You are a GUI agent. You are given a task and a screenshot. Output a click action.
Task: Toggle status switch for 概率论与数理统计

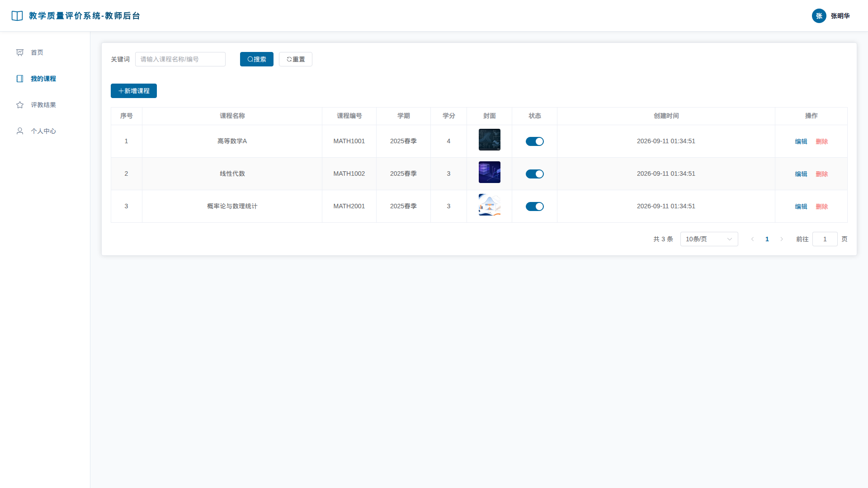[535, 206]
